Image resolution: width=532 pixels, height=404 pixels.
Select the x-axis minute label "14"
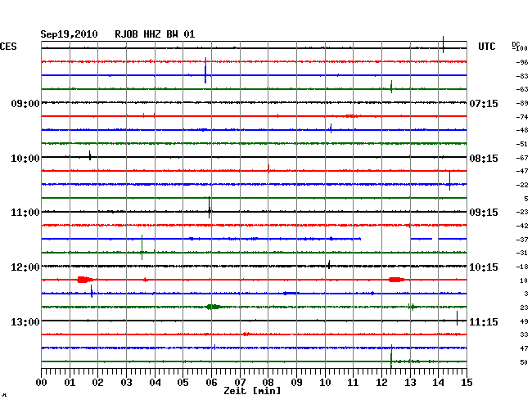(439, 383)
